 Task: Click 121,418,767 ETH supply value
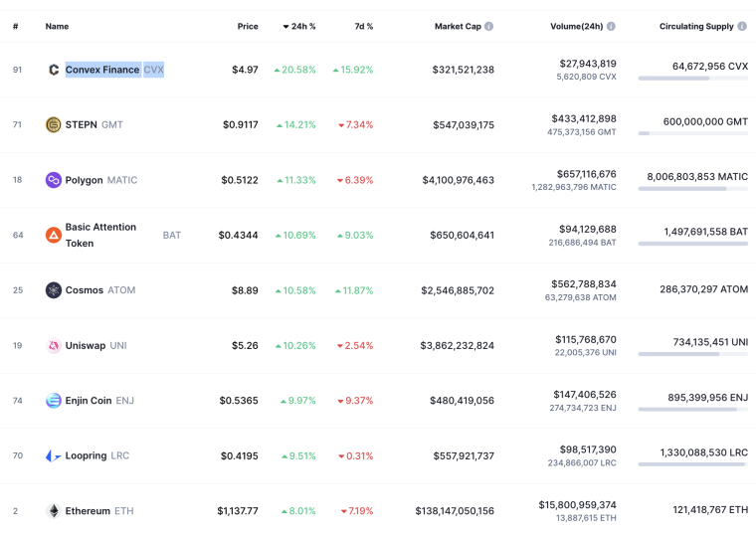tap(710, 510)
